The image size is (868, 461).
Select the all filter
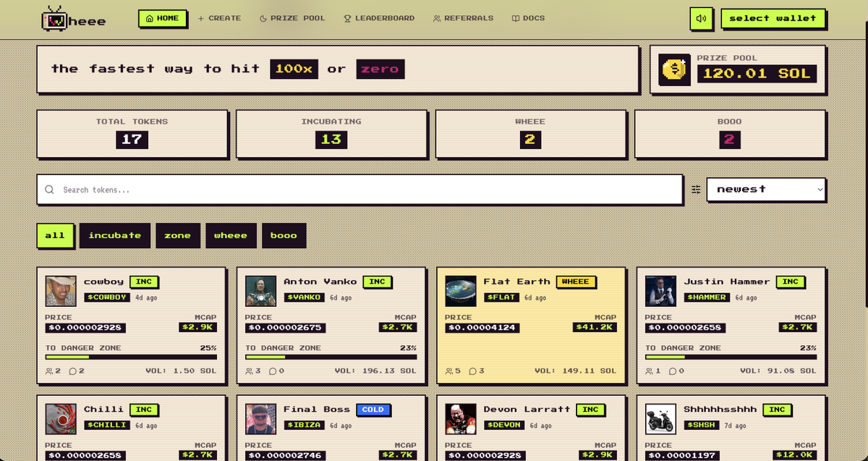click(x=55, y=235)
